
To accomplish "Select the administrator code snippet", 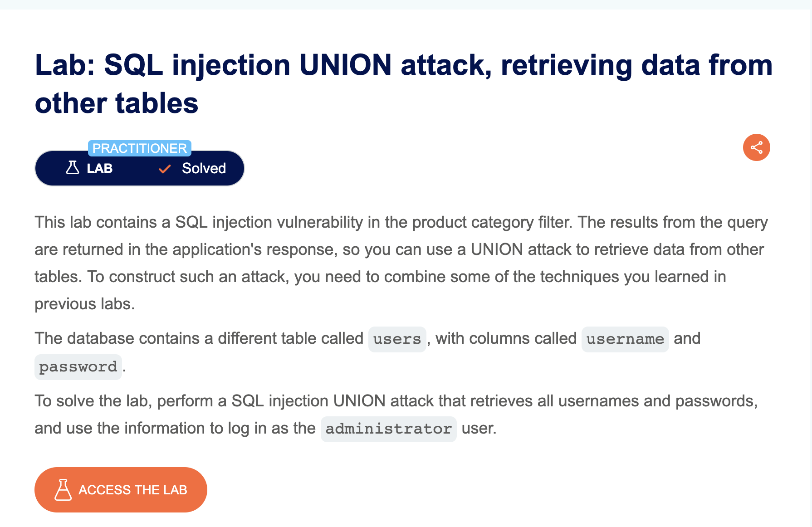I will (x=388, y=429).
